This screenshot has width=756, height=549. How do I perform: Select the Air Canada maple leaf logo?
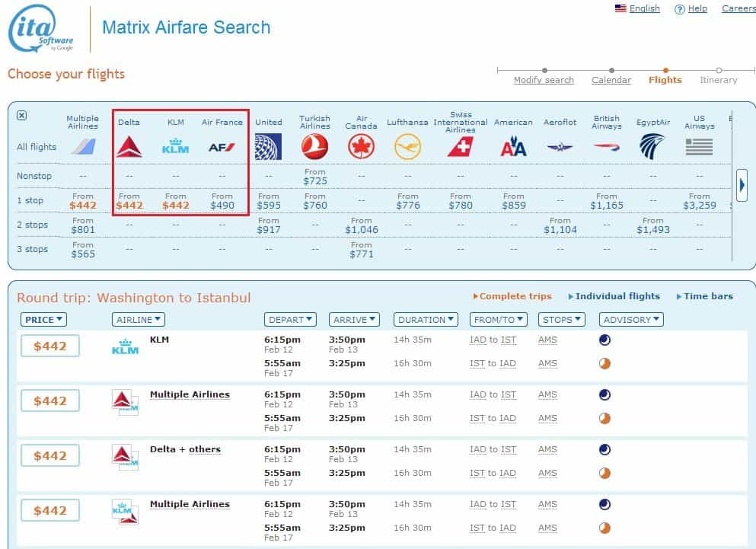(361, 147)
